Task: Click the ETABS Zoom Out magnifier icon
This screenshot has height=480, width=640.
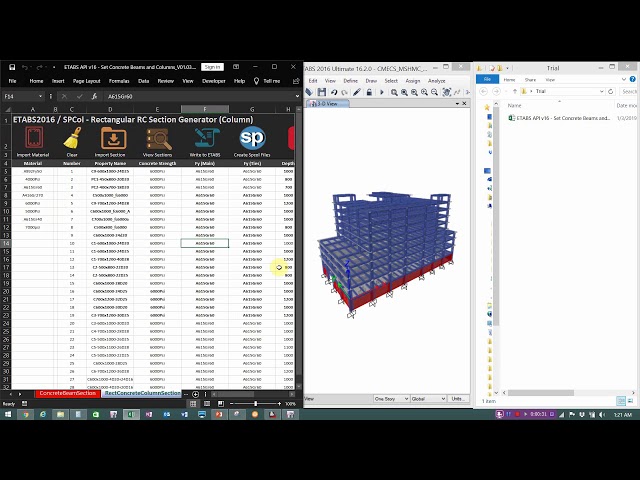Action: pyautogui.click(x=435, y=93)
